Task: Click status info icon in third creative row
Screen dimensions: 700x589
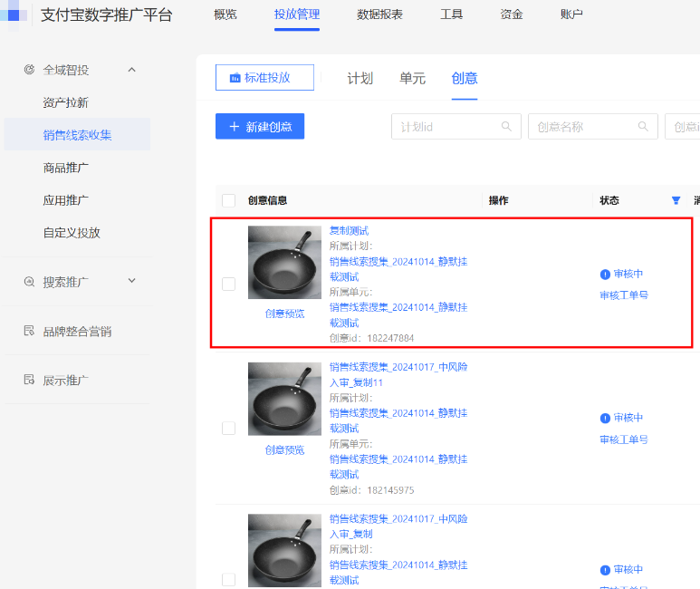Action: pos(605,570)
